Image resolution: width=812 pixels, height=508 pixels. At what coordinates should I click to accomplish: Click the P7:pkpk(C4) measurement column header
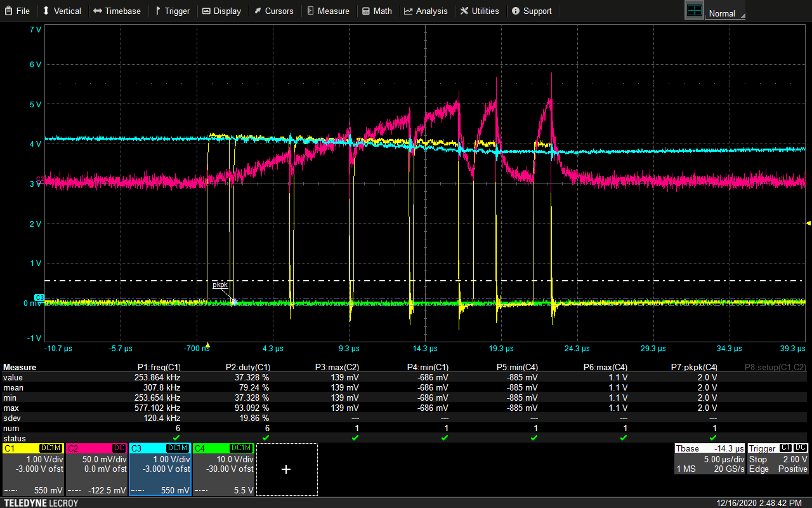pyautogui.click(x=694, y=367)
